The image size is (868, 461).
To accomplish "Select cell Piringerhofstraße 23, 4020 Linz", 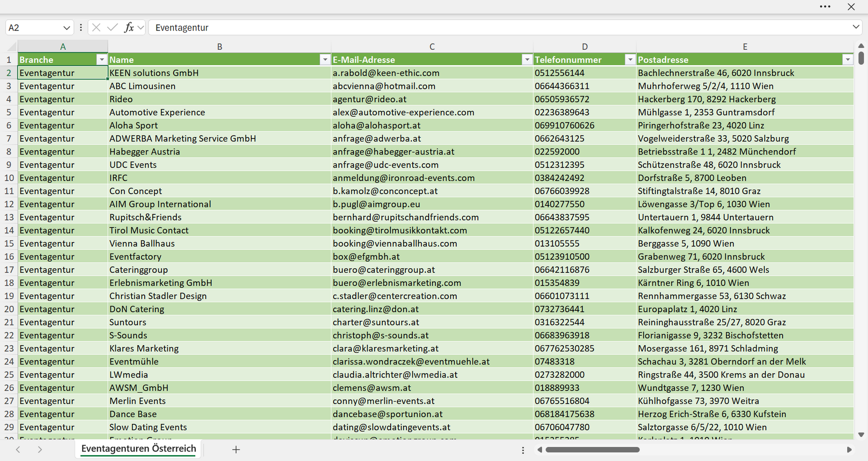I will (745, 125).
